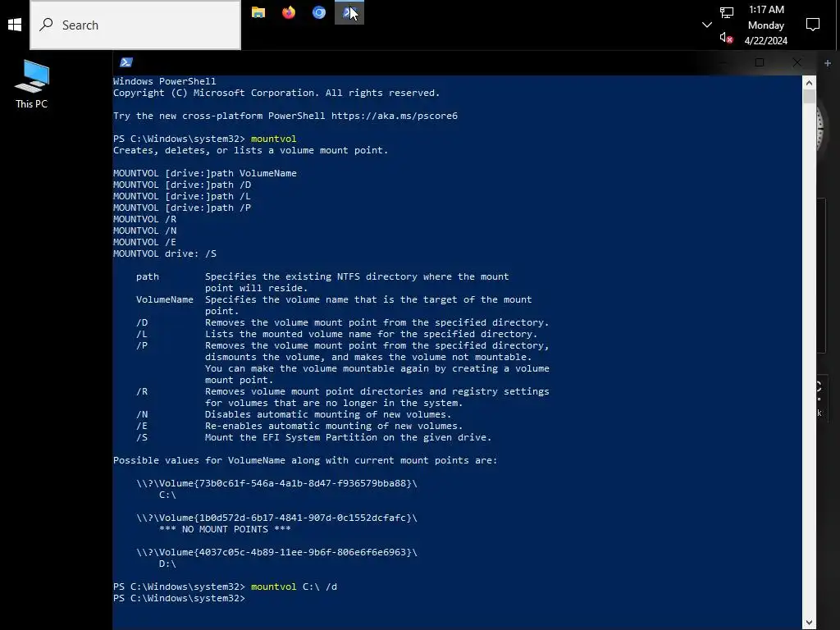Image resolution: width=840 pixels, height=630 pixels.
Task: Click the https://aka.ms/pscore6 URL text
Action: pos(395,116)
